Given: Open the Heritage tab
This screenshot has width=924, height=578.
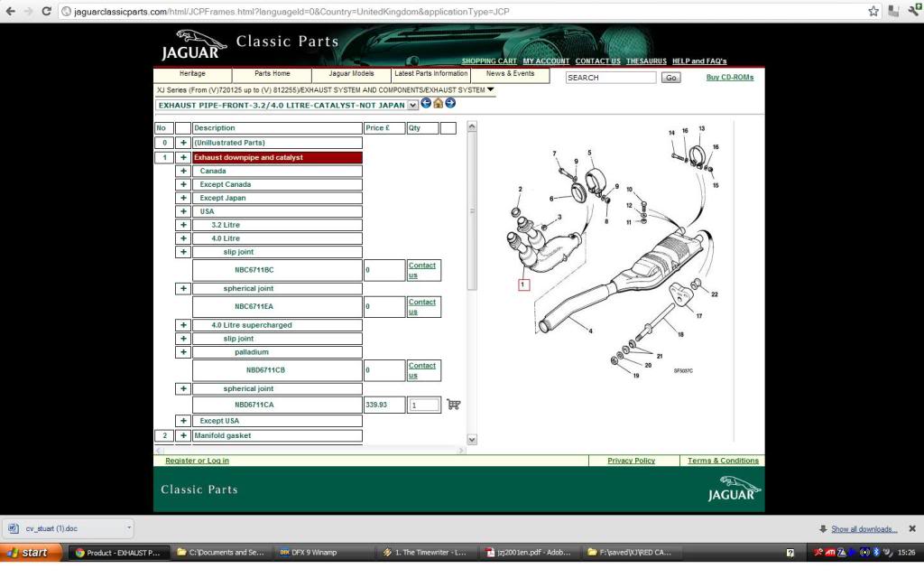Looking at the screenshot, I should coord(193,74).
